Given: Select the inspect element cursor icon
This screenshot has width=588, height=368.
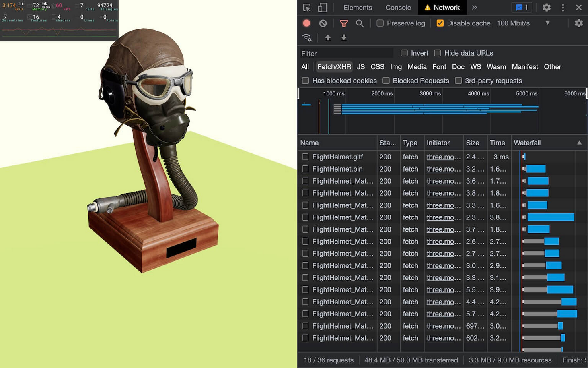Looking at the screenshot, I should tap(307, 8).
